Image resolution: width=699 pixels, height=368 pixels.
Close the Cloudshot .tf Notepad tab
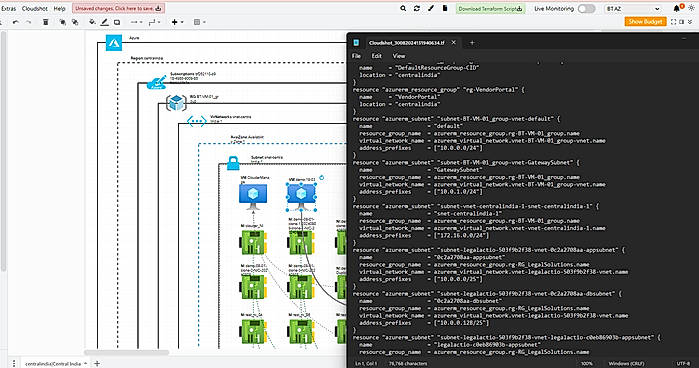point(453,43)
